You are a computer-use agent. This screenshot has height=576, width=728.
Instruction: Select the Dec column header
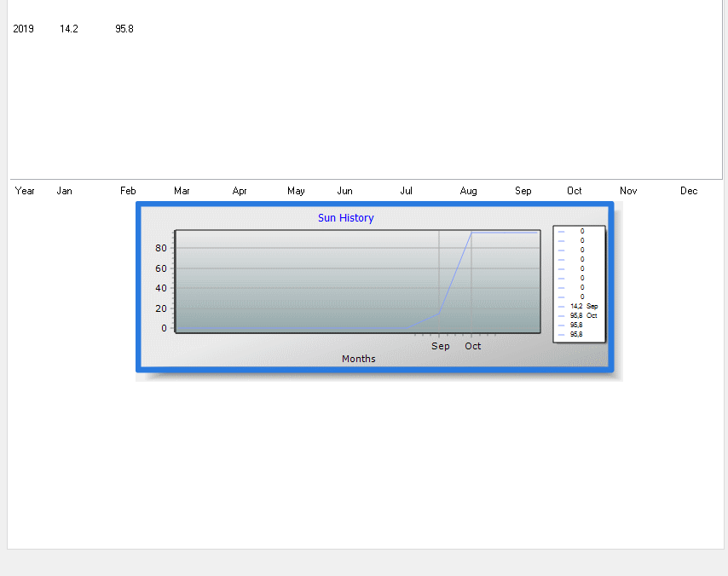point(689,191)
